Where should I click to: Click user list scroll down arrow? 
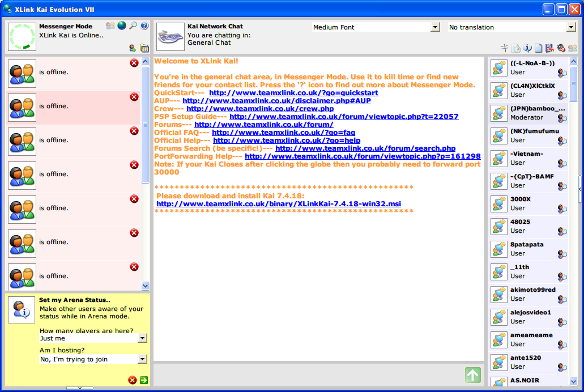pos(574,381)
